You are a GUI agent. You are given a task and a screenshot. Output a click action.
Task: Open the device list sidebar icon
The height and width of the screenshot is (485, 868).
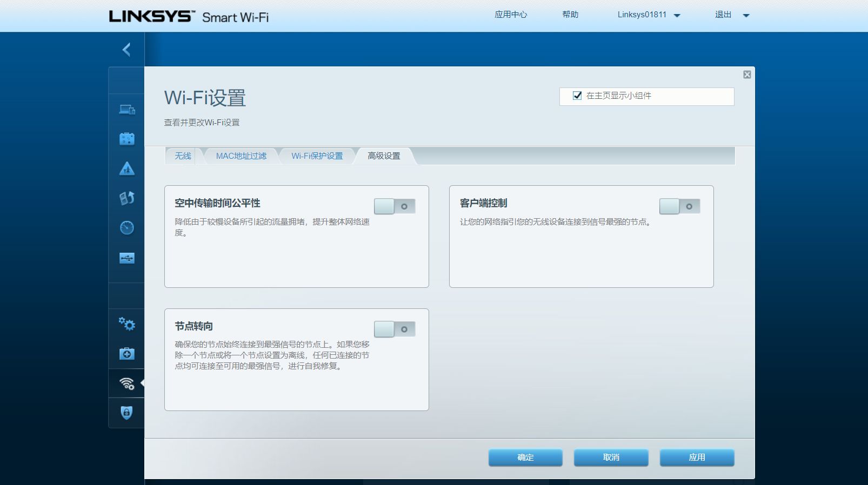click(126, 110)
